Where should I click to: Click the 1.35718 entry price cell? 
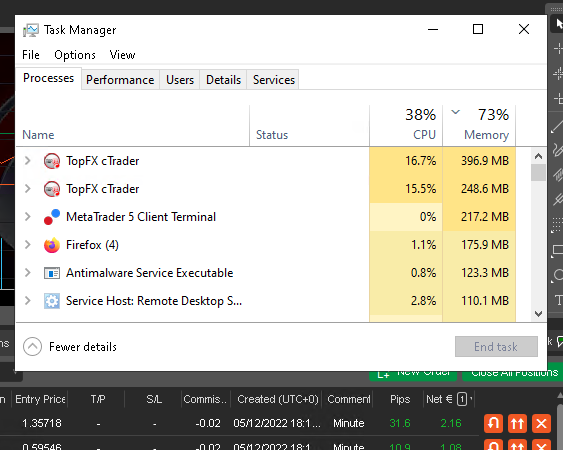[42, 423]
